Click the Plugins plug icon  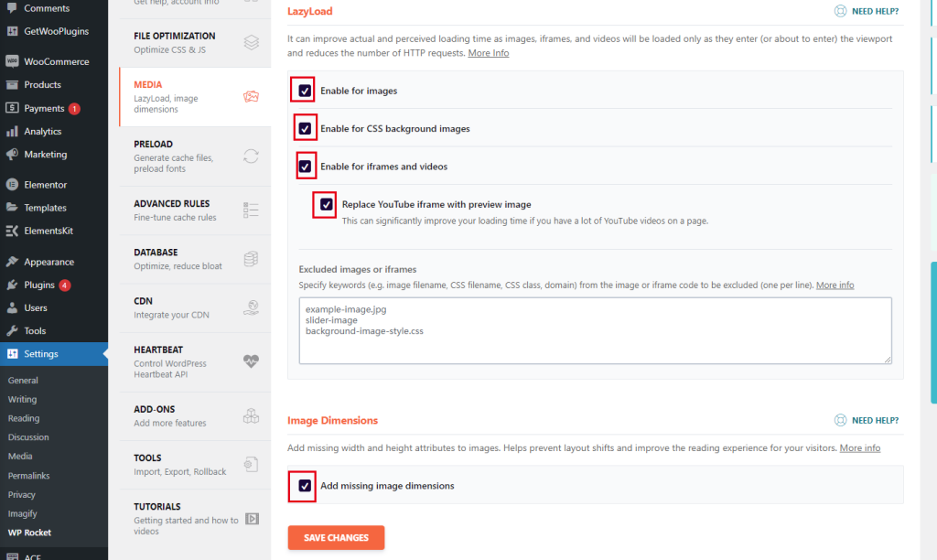point(12,285)
